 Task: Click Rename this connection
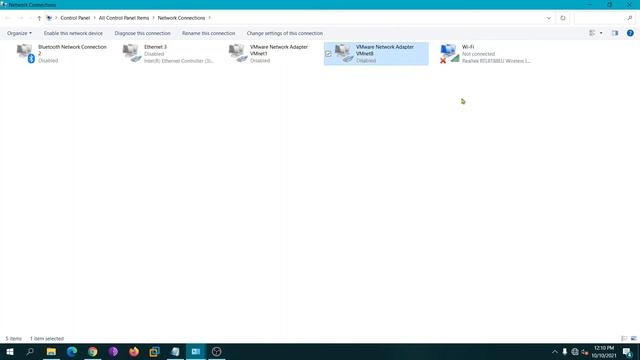click(208, 33)
